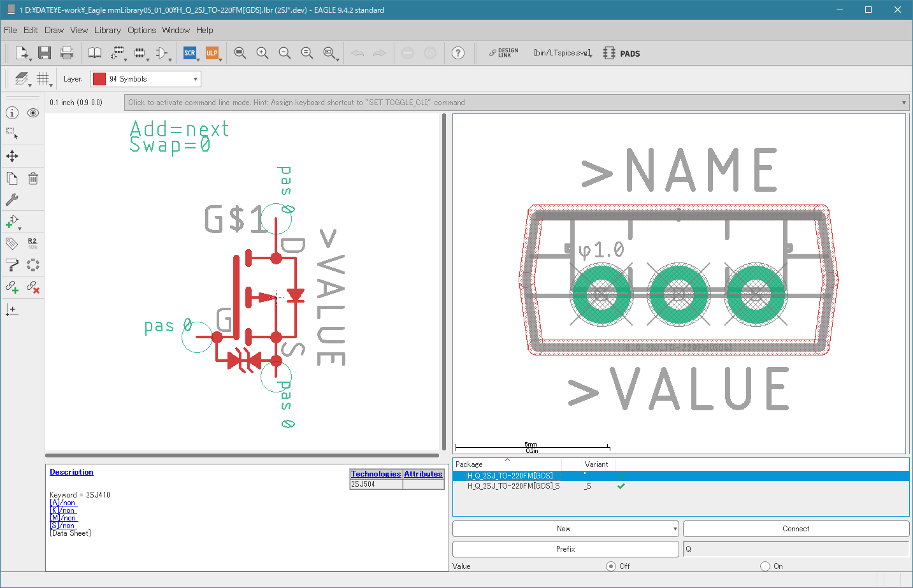
Task: Toggle the Show eye tool
Action: [x=33, y=113]
